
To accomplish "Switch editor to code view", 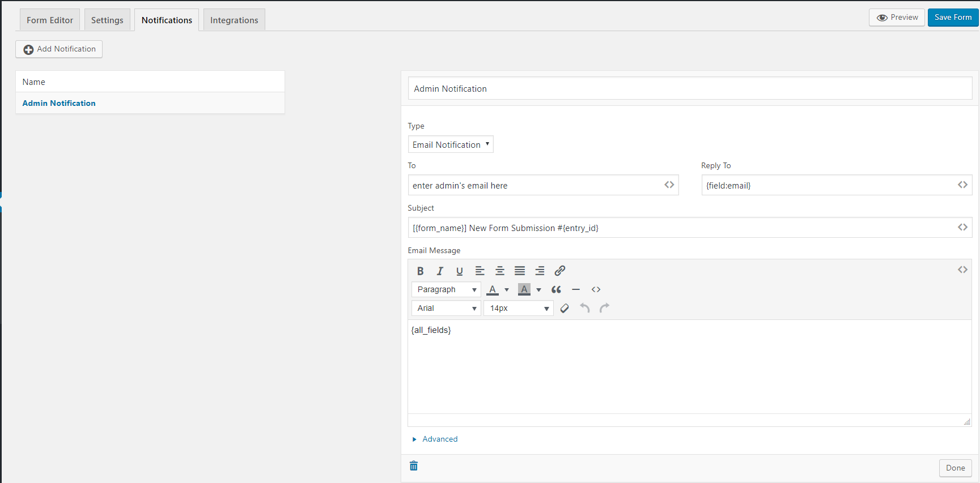I will pos(596,289).
